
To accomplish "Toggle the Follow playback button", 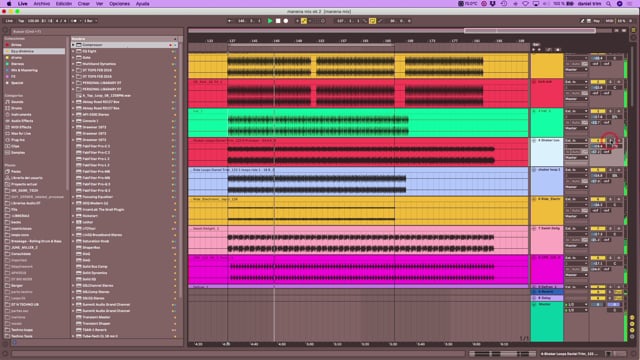I will click(229, 21).
